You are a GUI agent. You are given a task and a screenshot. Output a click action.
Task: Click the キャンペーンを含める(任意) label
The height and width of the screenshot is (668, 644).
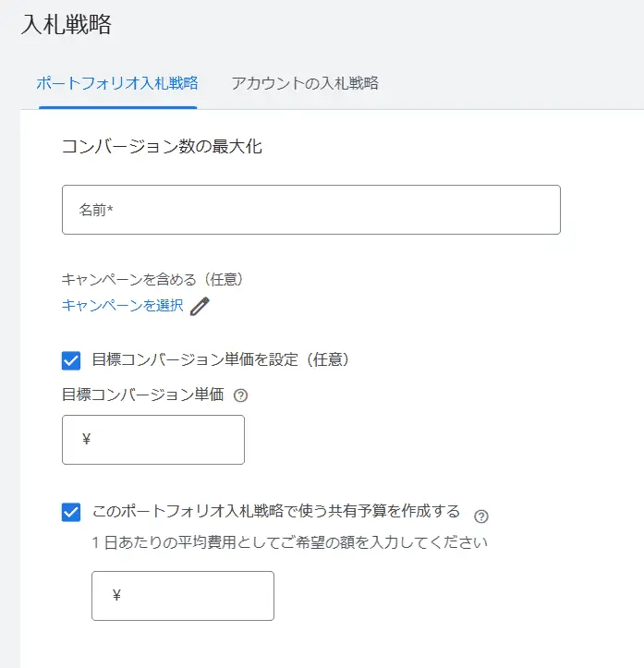pyautogui.click(x=152, y=280)
